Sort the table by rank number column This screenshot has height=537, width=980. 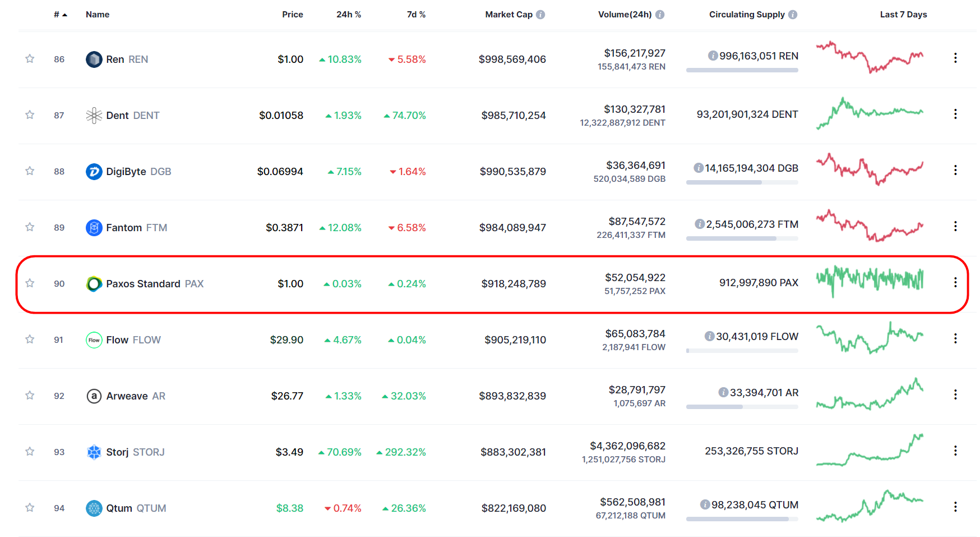pos(61,15)
